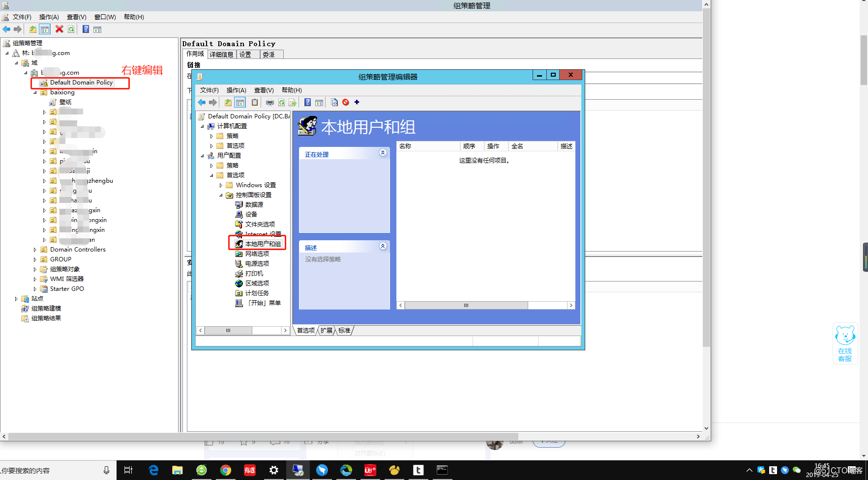Screen dimensions: 868x480
Task: Select the WMI 筛选器 node
Action: tap(67, 279)
